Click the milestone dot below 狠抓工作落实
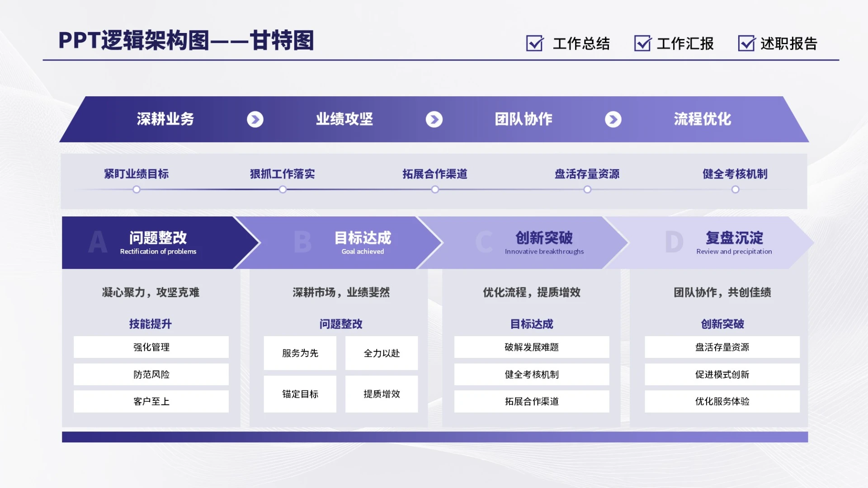 (283, 190)
